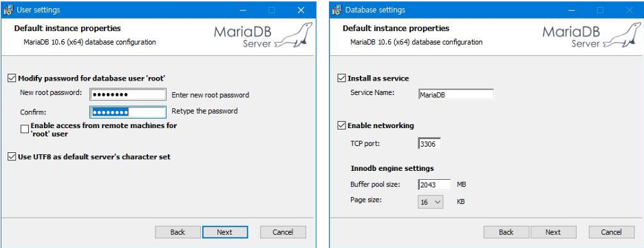This screenshot has width=644, height=248.
Task: Click the Database settings installer title icon
Action: coord(337,10)
